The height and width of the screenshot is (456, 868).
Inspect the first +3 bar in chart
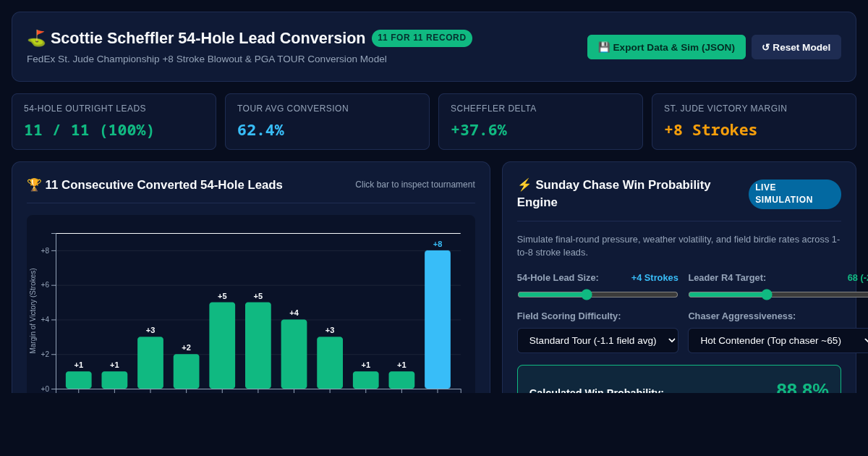[x=150, y=363]
